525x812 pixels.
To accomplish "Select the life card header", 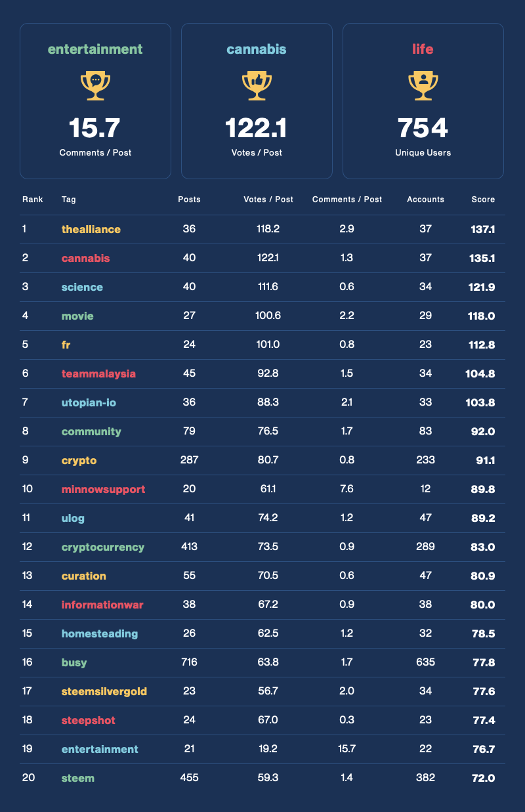I will 423,49.
